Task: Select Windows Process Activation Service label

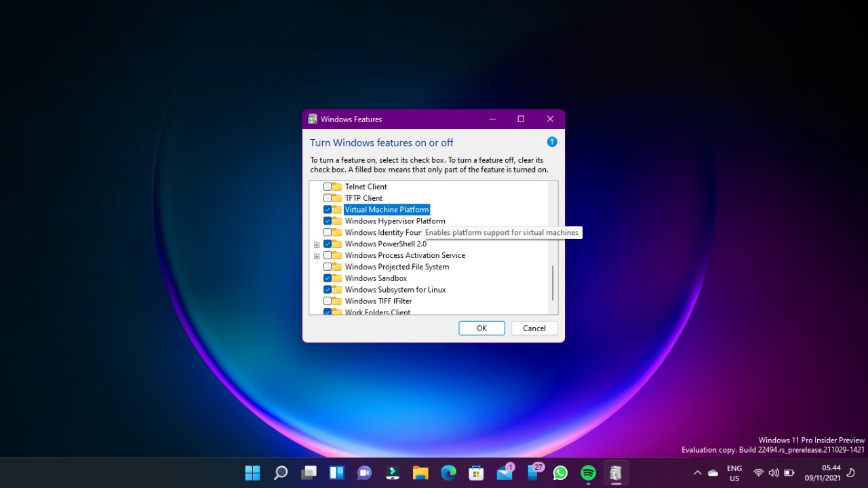Action: tap(405, 255)
